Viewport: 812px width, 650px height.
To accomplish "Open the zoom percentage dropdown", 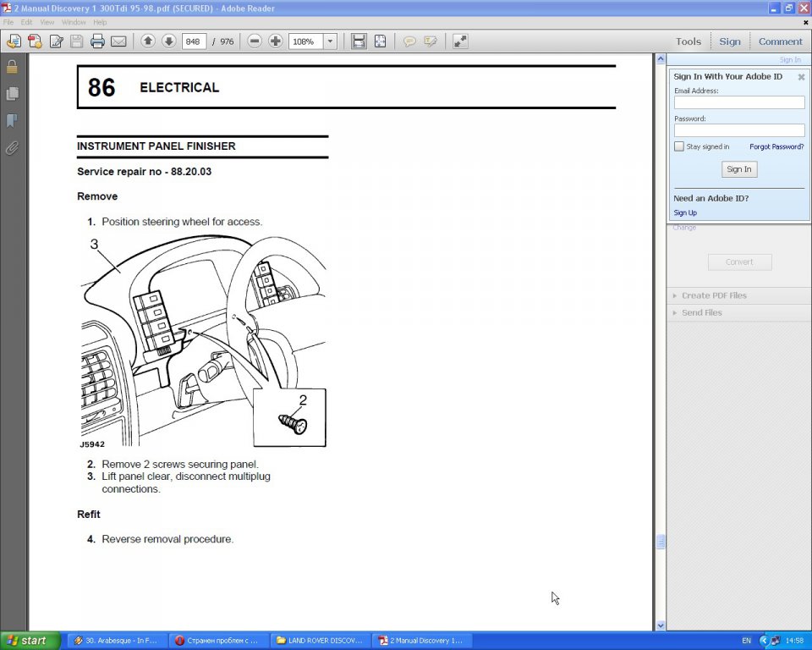I will click(330, 41).
